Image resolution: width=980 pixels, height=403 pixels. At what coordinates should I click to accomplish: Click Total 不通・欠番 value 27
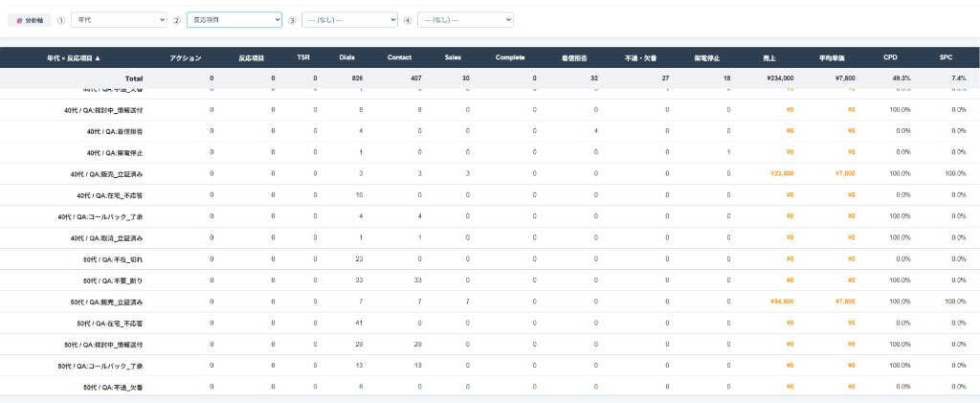(665, 78)
